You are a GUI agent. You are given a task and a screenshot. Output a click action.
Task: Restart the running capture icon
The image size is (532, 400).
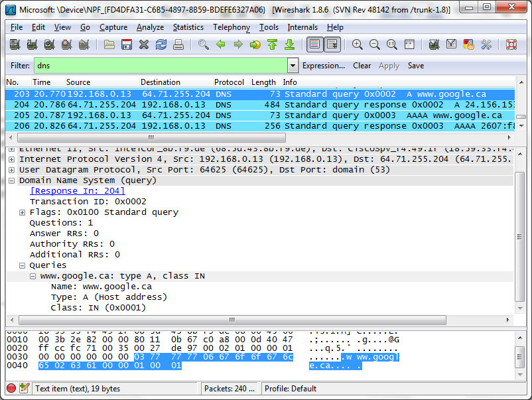tap(84, 44)
